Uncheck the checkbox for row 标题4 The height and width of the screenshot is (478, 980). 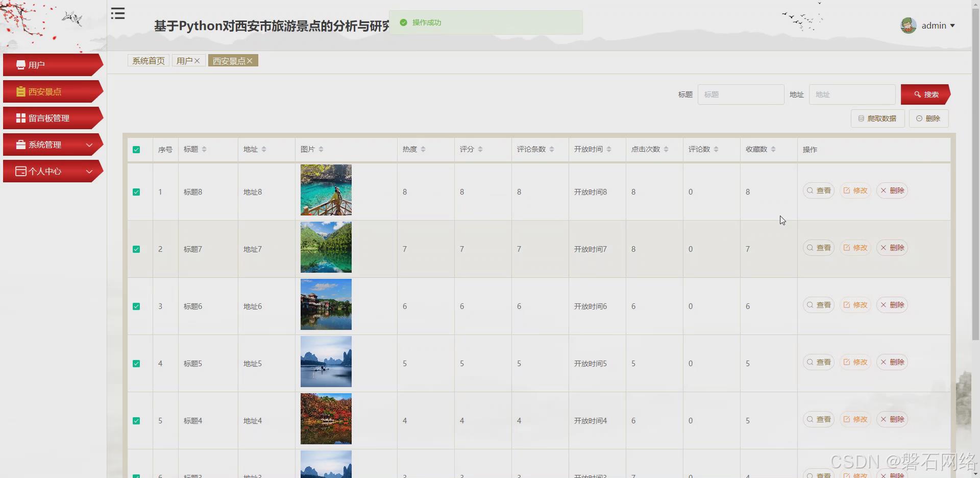[x=136, y=421]
